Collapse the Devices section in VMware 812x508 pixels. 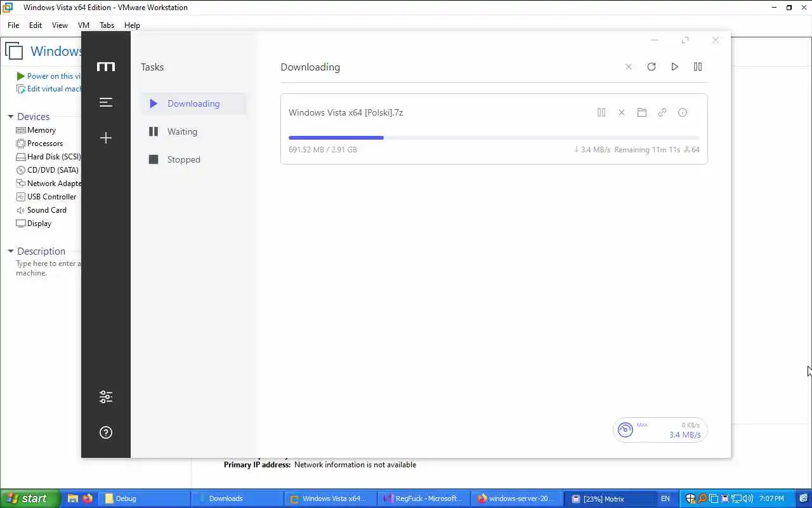tap(11, 117)
